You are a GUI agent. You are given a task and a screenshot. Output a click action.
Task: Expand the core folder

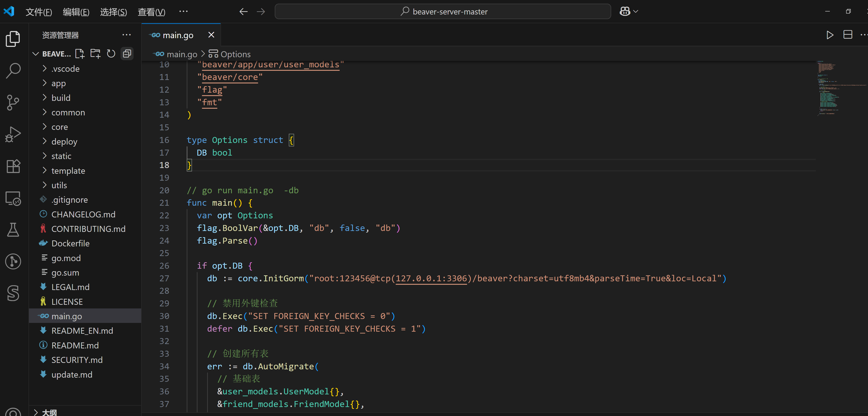(x=85, y=127)
